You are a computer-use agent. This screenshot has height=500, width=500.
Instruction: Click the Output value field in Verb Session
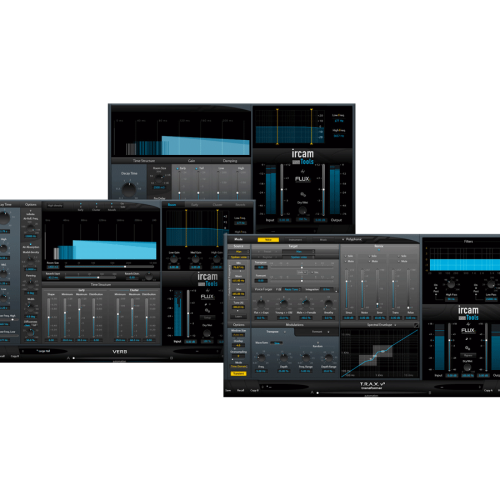320,220
